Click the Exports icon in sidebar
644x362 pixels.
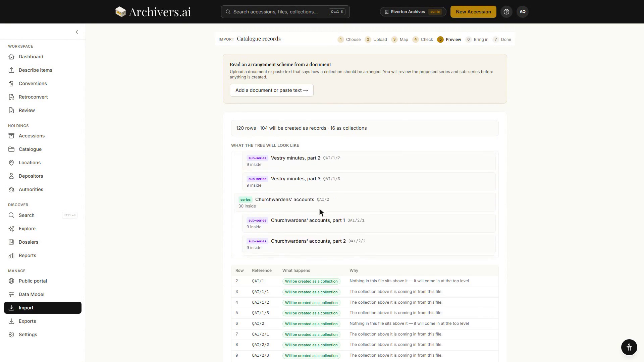coord(11,321)
